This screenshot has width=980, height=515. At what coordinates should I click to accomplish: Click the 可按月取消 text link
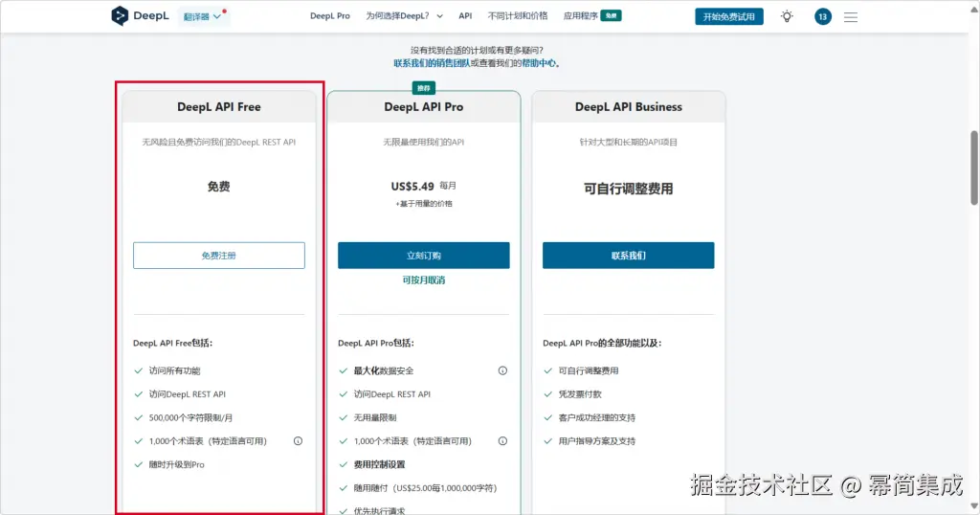point(424,280)
